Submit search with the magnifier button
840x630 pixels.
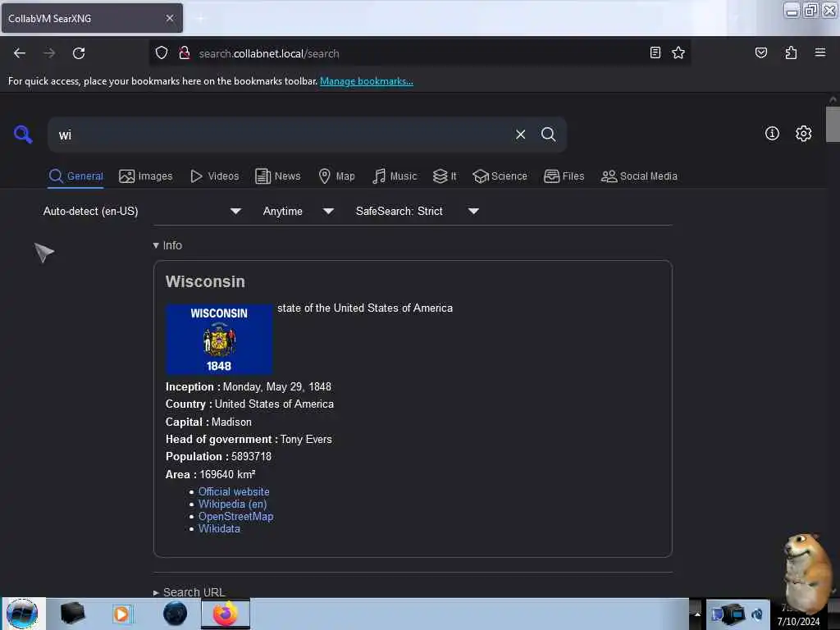(x=548, y=135)
